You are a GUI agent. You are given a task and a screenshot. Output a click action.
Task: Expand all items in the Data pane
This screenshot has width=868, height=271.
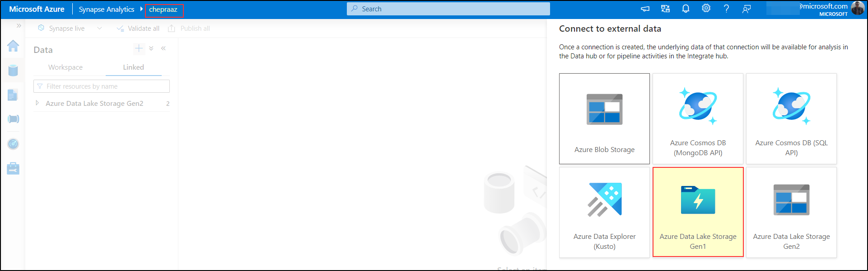coord(151,48)
